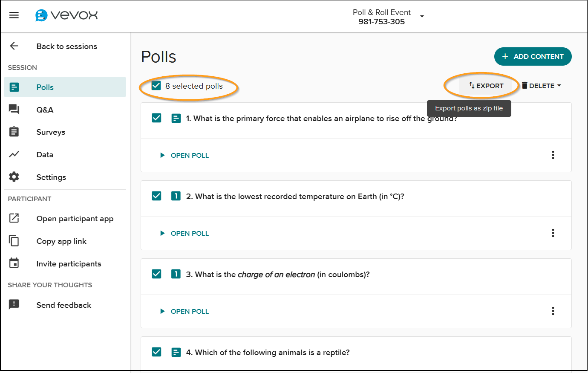Click the session ID 981-753-305
The width and height of the screenshot is (588, 373).
pyautogui.click(x=381, y=22)
